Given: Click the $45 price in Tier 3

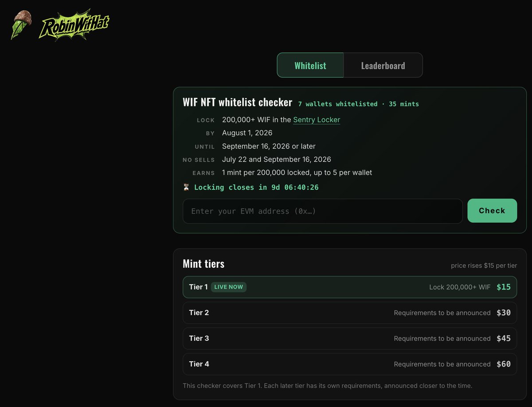Looking at the screenshot, I should [504, 338].
